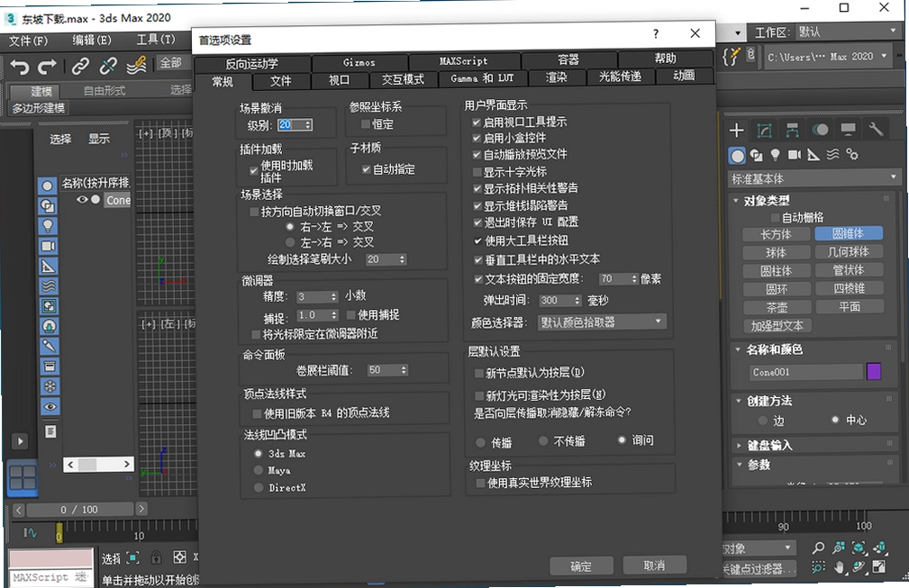Click the 确定 button
The image size is (909, 588).
tap(581, 566)
